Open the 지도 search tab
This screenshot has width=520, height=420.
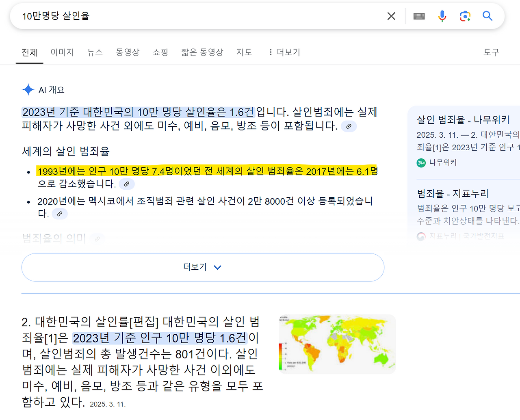pos(244,52)
